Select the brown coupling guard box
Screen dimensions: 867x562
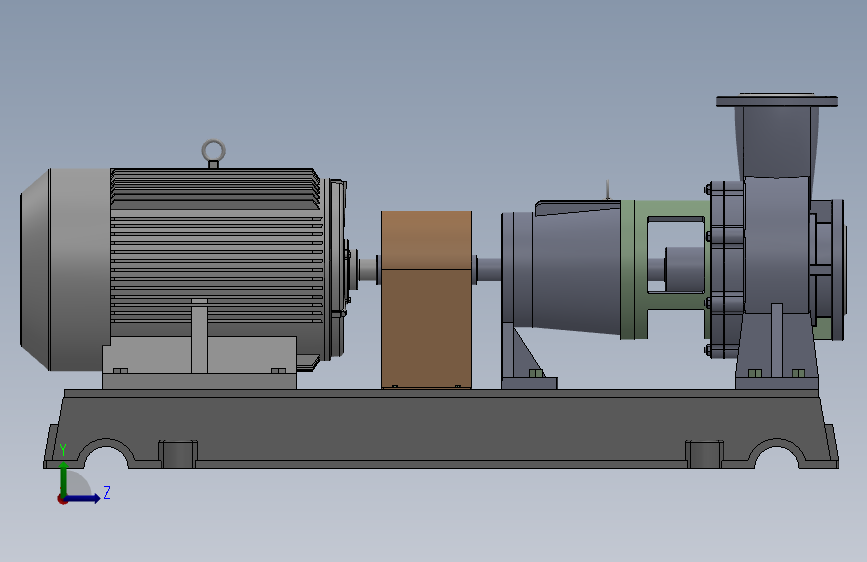pos(426,299)
